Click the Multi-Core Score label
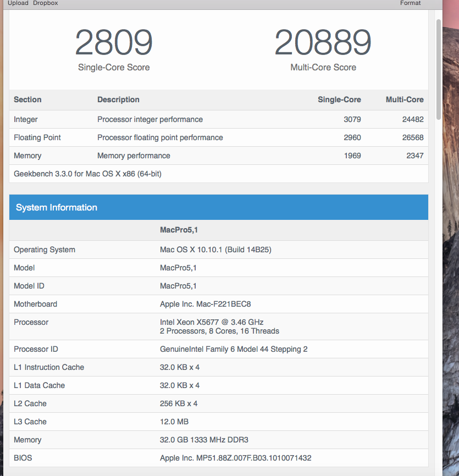Image resolution: width=459 pixels, height=476 pixels. 323,67
